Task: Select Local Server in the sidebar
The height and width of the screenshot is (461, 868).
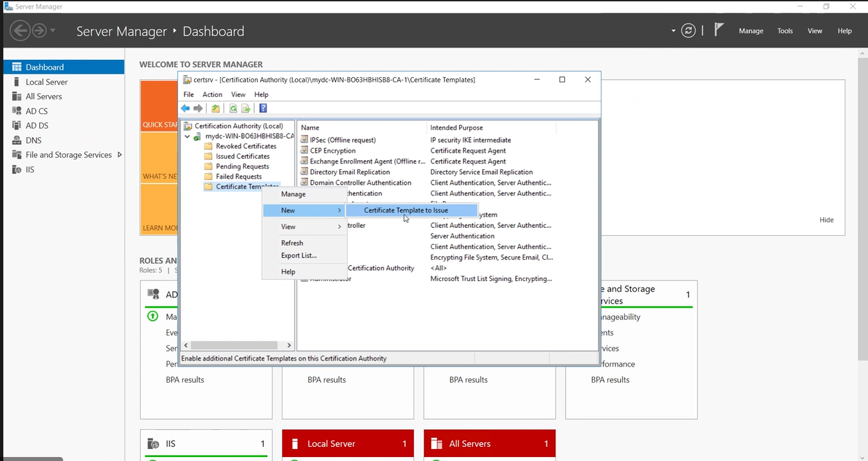Action: 64,82
